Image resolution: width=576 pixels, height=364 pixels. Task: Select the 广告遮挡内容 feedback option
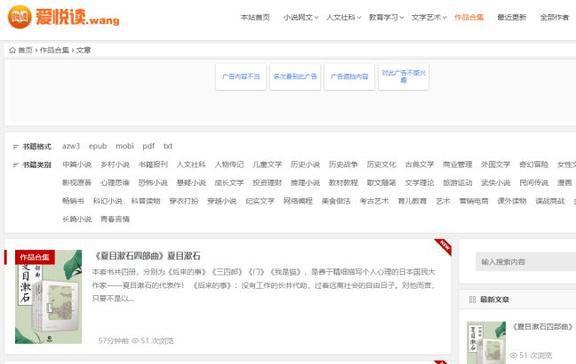(349, 76)
